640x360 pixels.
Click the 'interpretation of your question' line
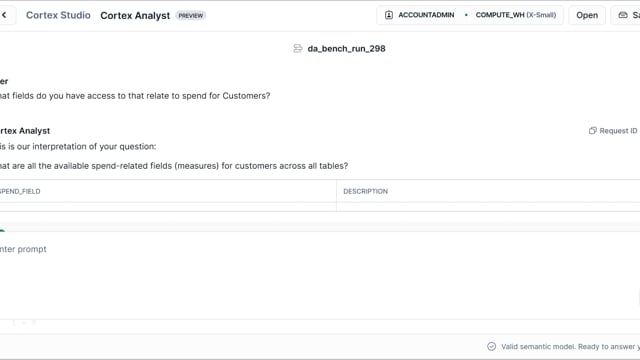coord(78,147)
